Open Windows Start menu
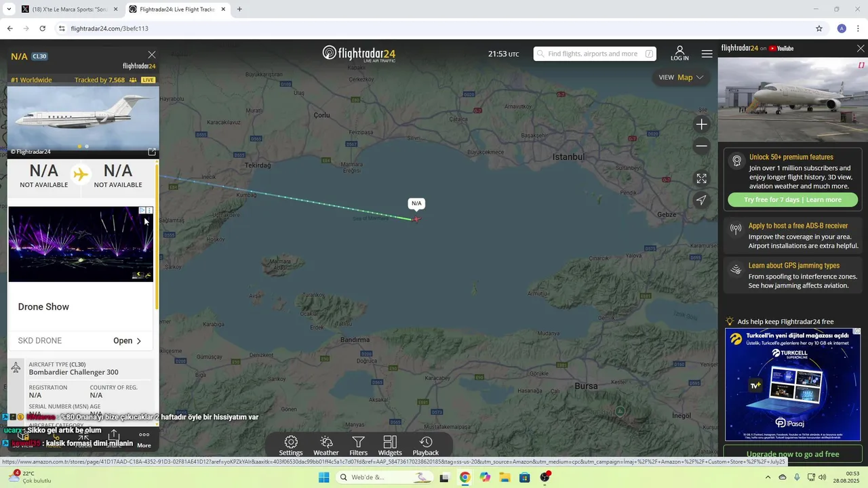Viewport: 868px width, 488px height. click(324, 477)
